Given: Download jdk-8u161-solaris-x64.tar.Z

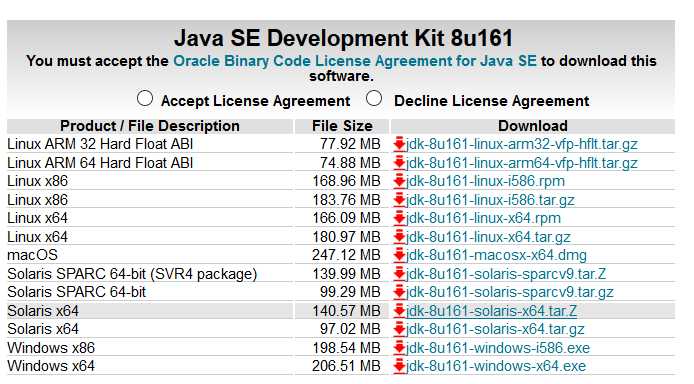Looking at the screenshot, I should pyautogui.click(x=491, y=311).
